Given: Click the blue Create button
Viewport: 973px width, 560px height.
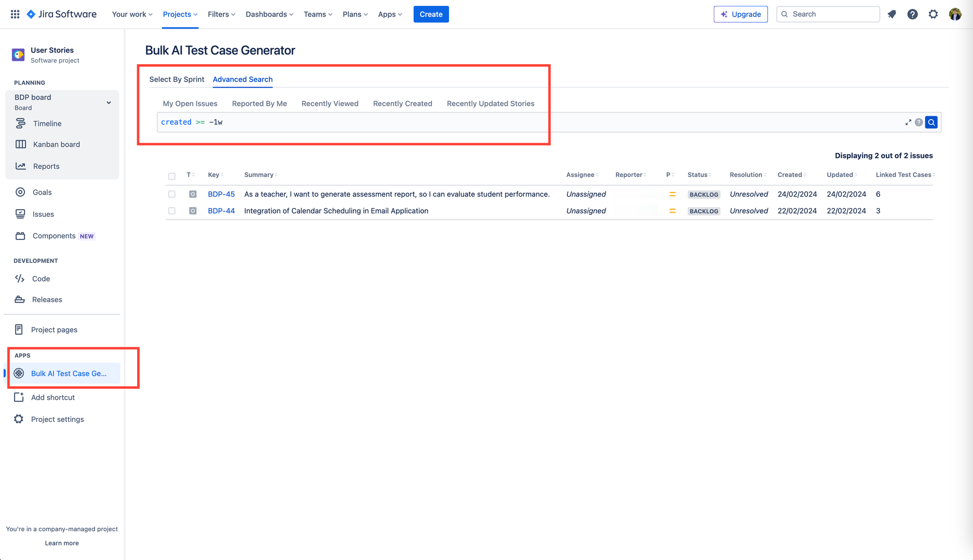Looking at the screenshot, I should [x=431, y=14].
